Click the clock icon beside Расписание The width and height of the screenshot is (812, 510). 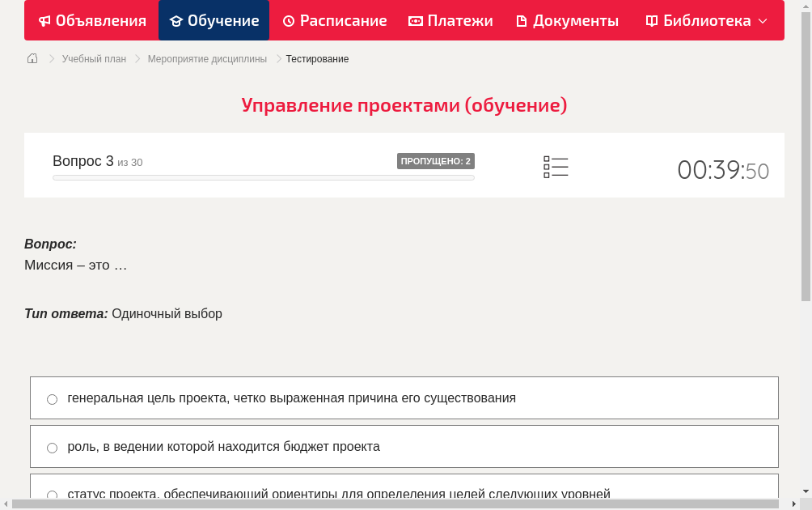pos(287,20)
